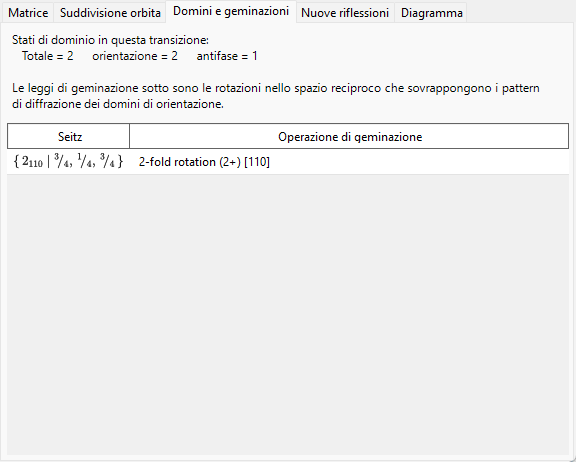Image resolution: width=576 pixels, height=462 pixels.
Task: Select the 2-fold rotation (2+) [110] cell
Action: [x=349, y=162]
